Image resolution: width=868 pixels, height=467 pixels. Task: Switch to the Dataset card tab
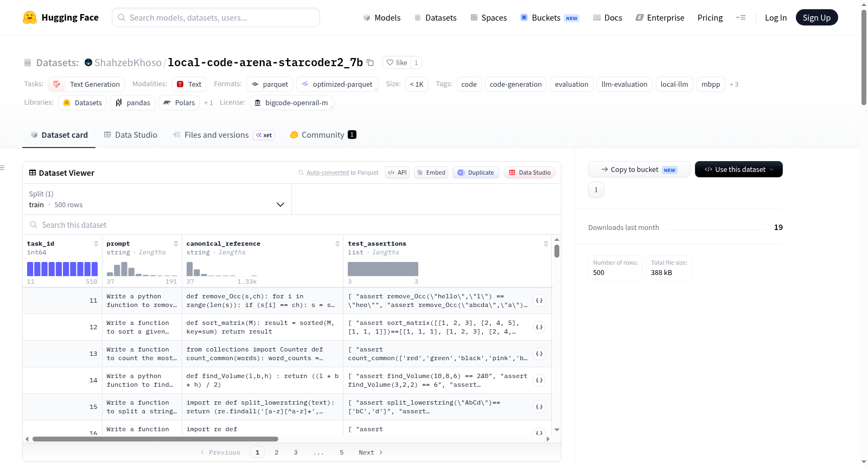click(59, 135)
